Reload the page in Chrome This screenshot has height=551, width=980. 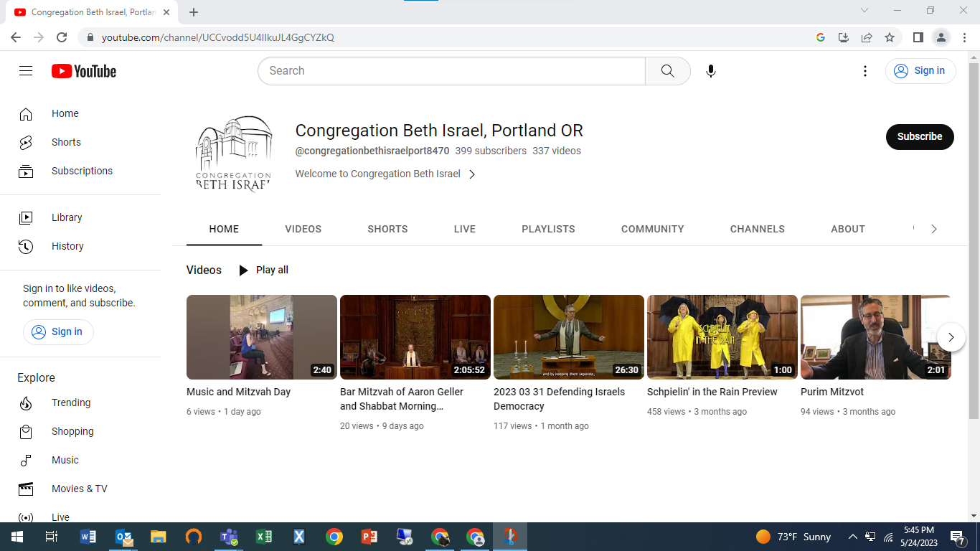[x=62, y=37]
